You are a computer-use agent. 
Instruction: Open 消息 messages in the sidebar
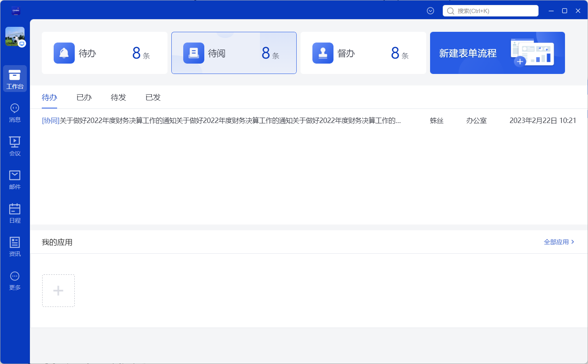[x=15, y=113]
